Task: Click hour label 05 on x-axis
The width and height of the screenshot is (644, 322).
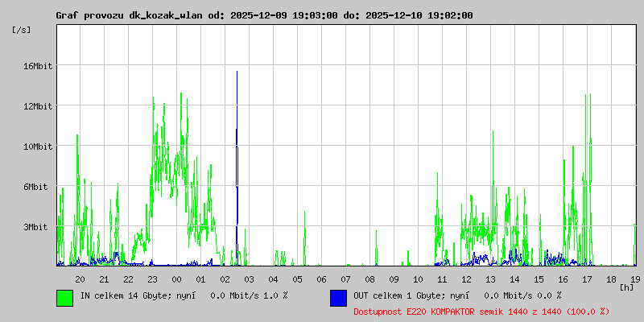Action: click(x=297, y=279)
